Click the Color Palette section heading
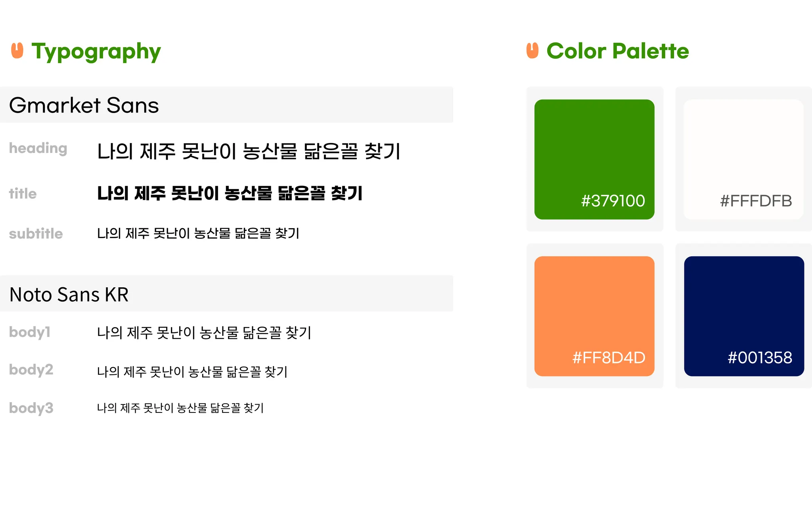This screenshot has height=519, width=812. 618,51
